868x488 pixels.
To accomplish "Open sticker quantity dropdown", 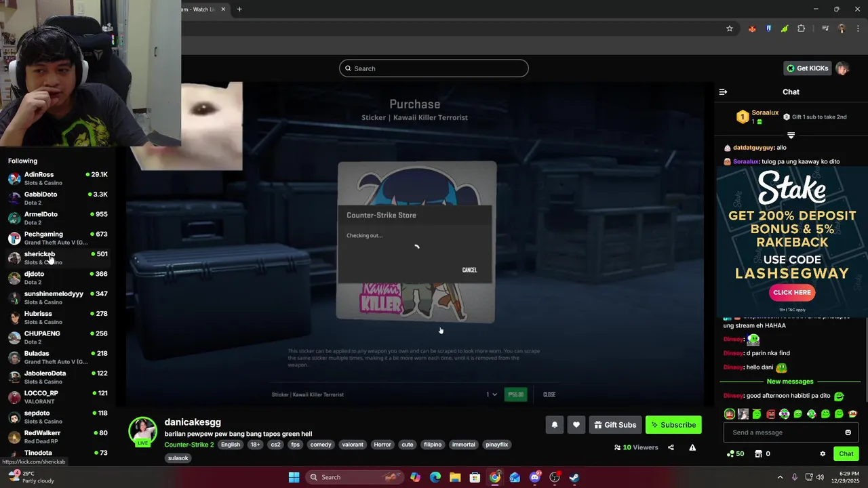I will click(492, 394).
